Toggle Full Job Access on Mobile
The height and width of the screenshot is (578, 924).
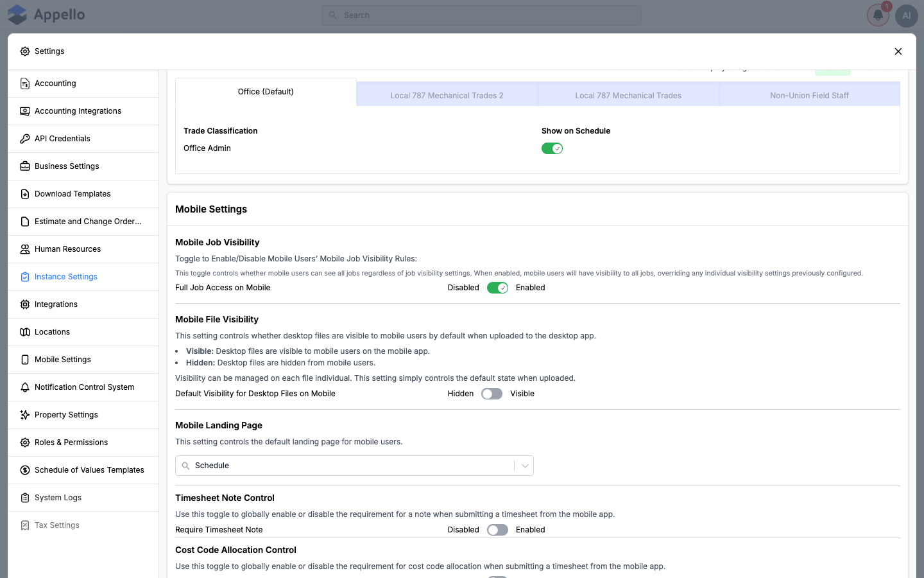(x=497, y=288)
